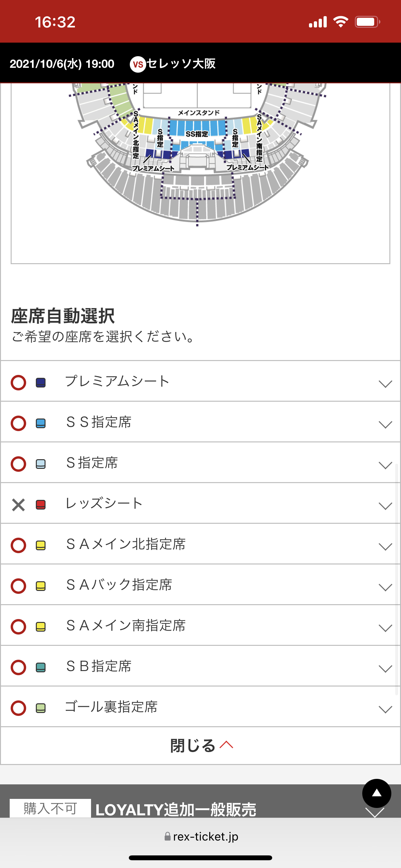Image resolution: width=401 pixels, height=868 pixels.
Task: Tap the scroll-to-top arrow button
Action: pyautogui.click(x=376, y=793)
